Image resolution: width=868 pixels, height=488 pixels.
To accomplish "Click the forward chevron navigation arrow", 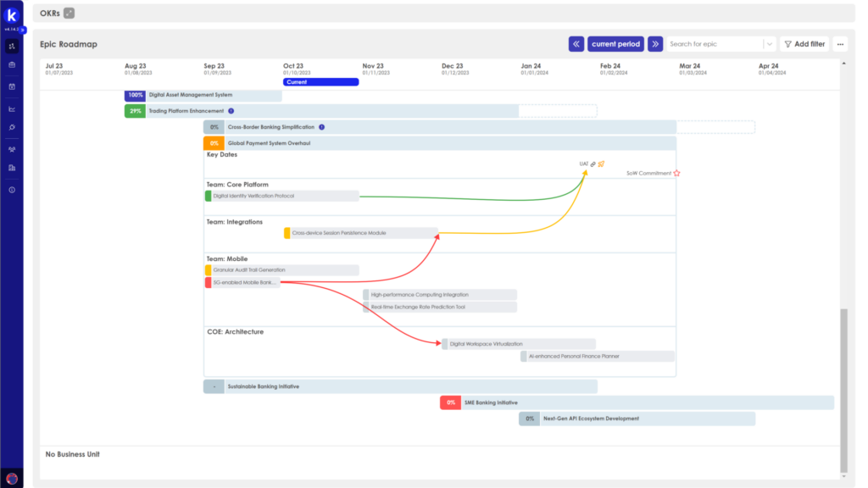I will (654, 43).
